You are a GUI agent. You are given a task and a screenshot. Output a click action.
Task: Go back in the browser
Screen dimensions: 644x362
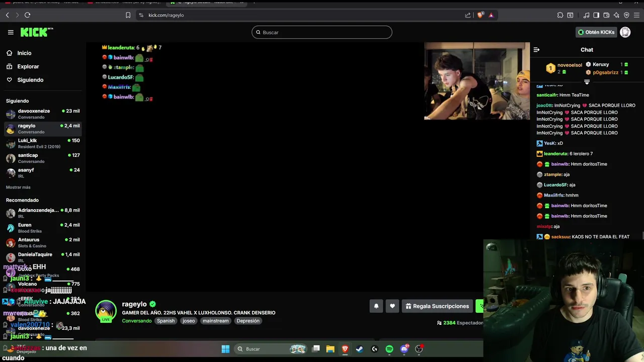coord(8,15)
